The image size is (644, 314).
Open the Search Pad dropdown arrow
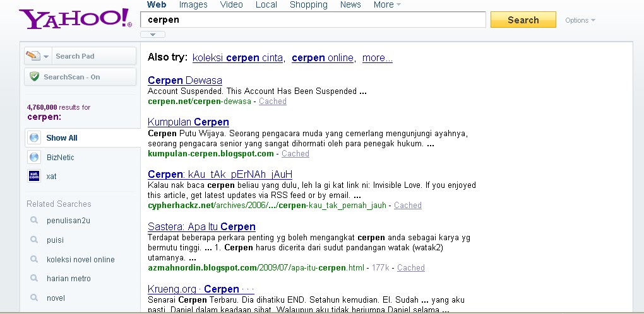pos(46,57)
